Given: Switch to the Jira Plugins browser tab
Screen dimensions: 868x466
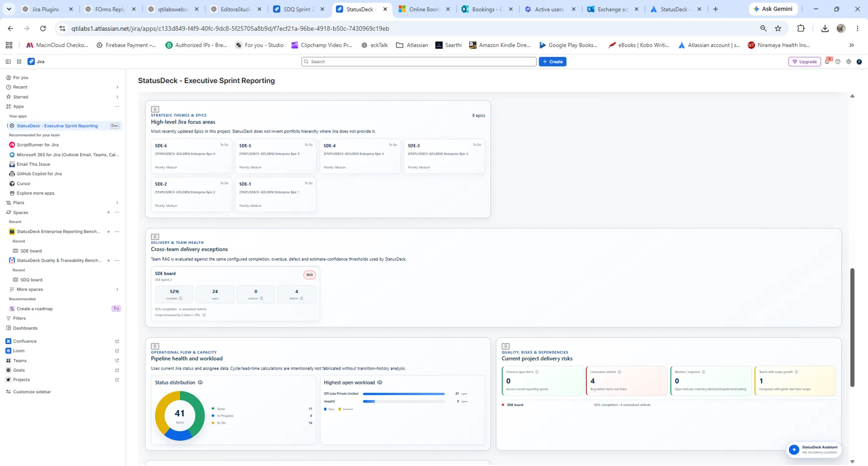Looking at the screenshot, I should [47, 9].
